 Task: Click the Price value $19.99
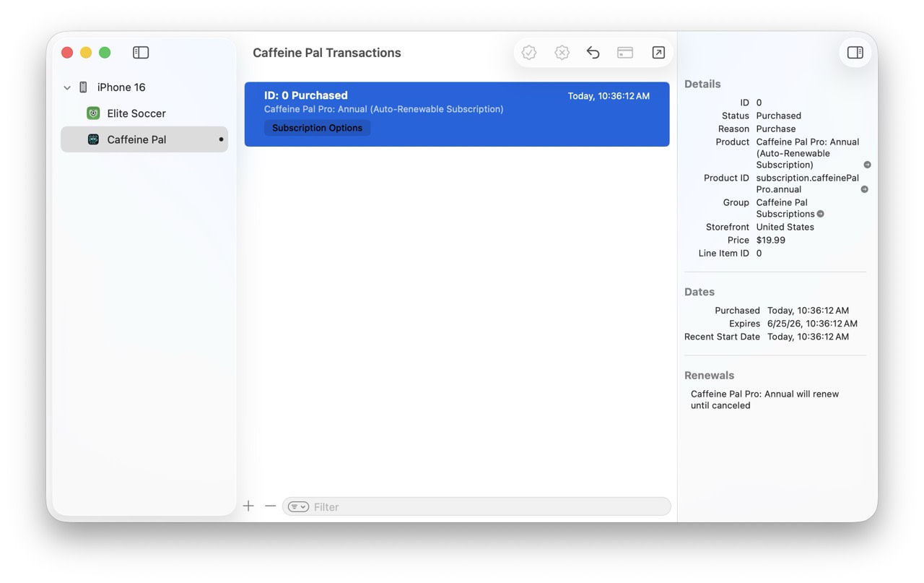click(x=770, y=240)
